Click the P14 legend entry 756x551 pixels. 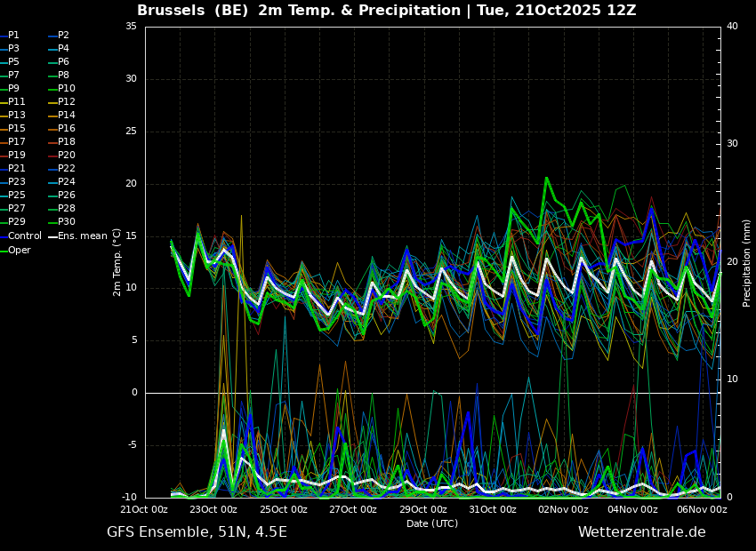coord(67,115)
